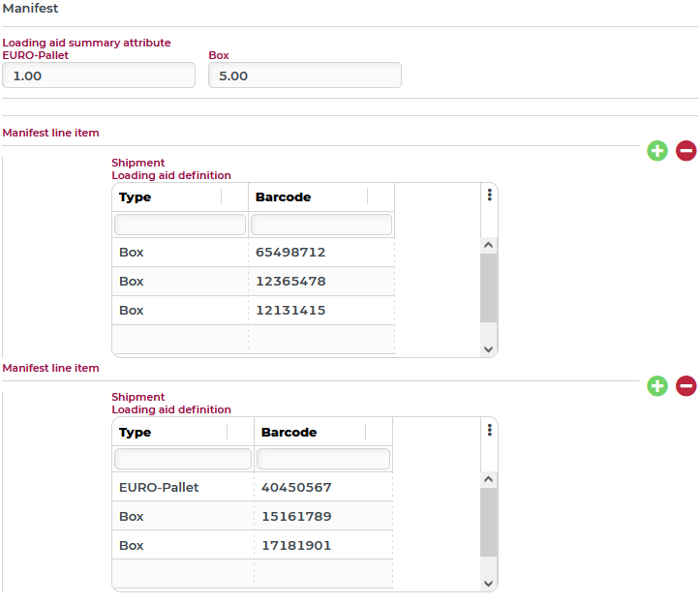Click the scrollbar thumb of the first table
The height and width of the screenshot is (604, 700).
pos(488,287)
